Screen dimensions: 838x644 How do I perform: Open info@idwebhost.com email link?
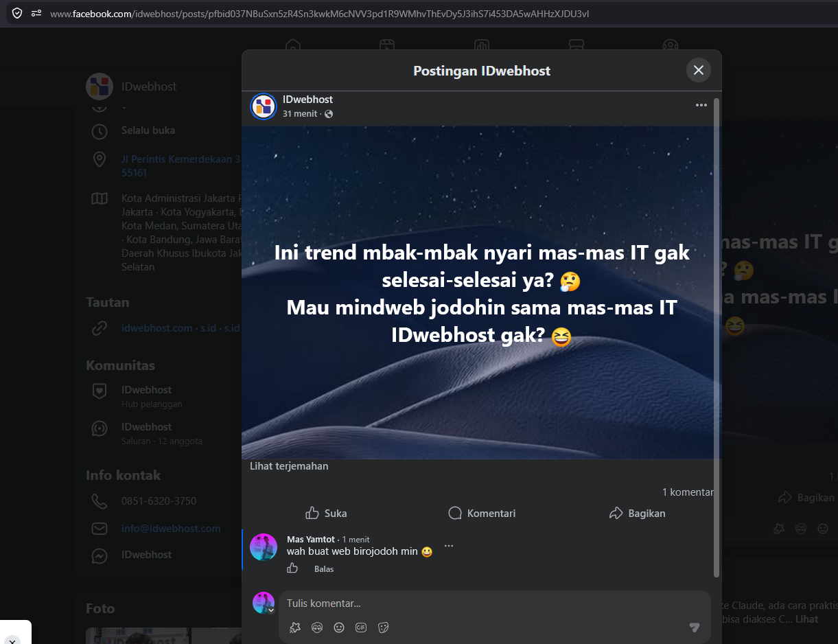pyautogui.click(x=171, y=529)
